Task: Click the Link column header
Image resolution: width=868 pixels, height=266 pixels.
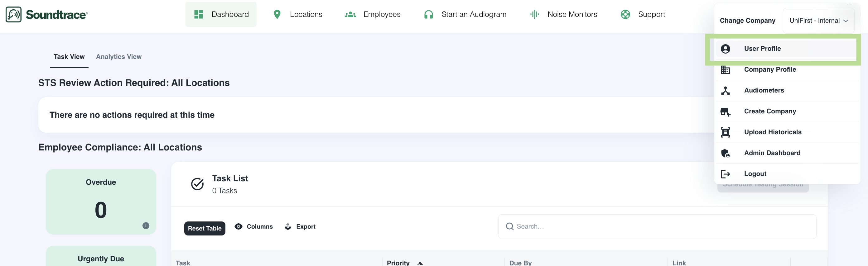Action: pos(679,263)
